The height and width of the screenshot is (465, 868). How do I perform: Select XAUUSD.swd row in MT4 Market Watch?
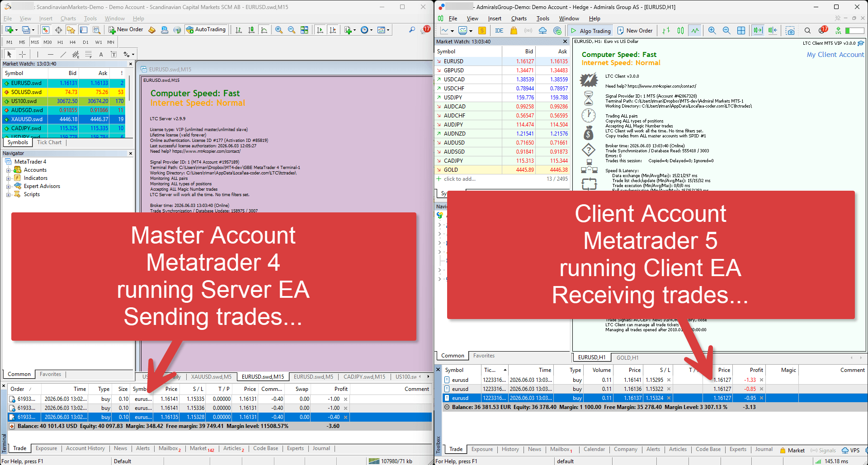[64, 119]
